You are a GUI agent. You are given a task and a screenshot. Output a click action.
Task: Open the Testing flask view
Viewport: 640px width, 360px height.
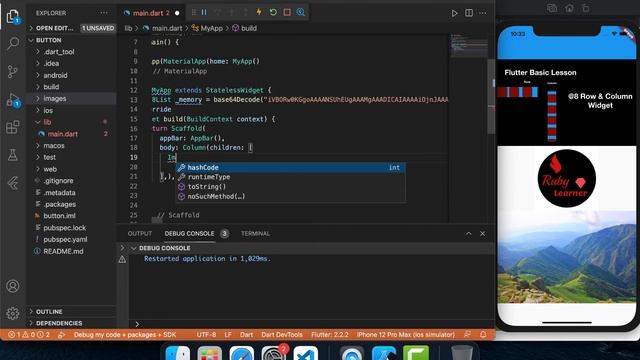(x=13, y=155)
